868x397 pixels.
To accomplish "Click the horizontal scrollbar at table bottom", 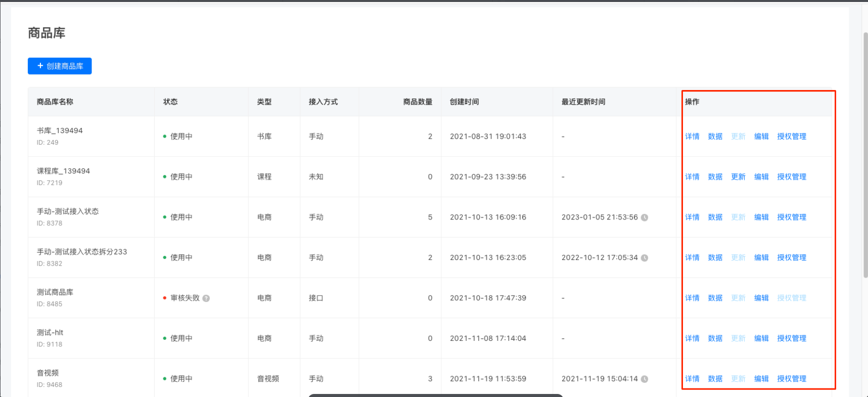I will [436, 395].
